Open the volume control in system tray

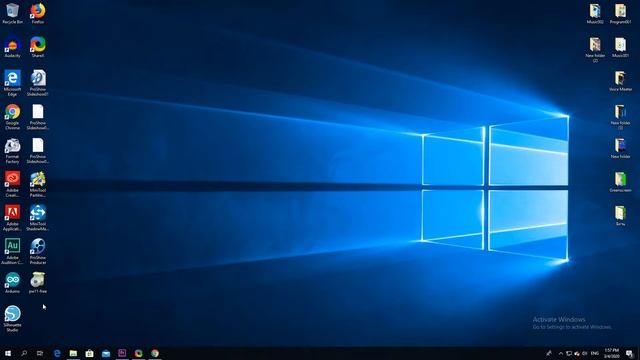[585, 353]
